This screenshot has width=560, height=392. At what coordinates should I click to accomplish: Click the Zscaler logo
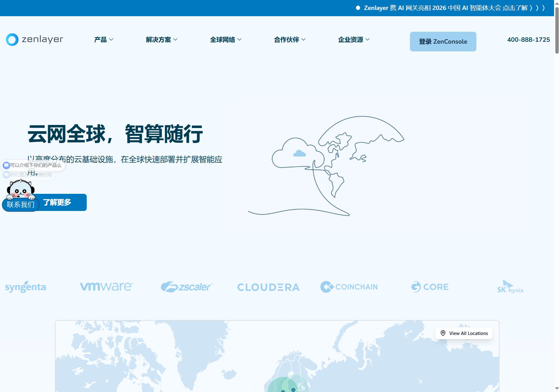[187, 287]
